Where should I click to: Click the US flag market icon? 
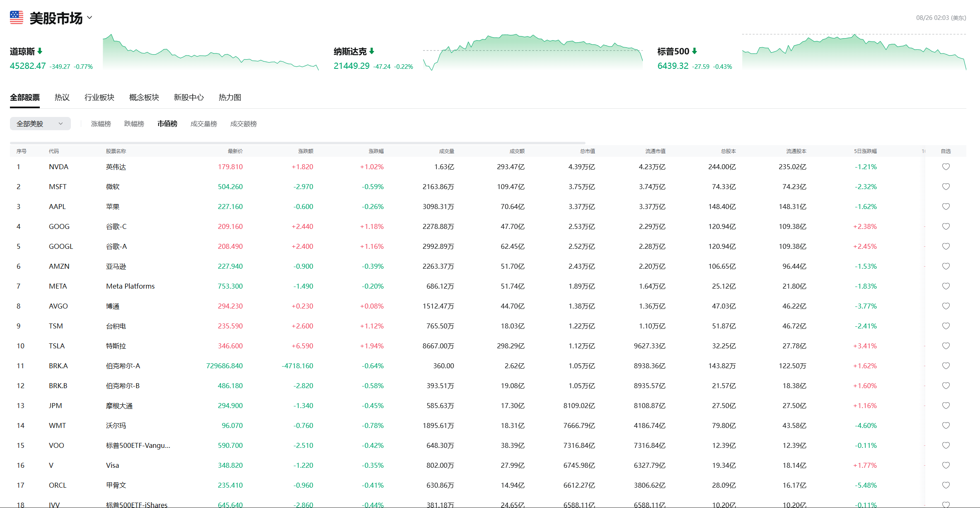[x=17, y=17]
